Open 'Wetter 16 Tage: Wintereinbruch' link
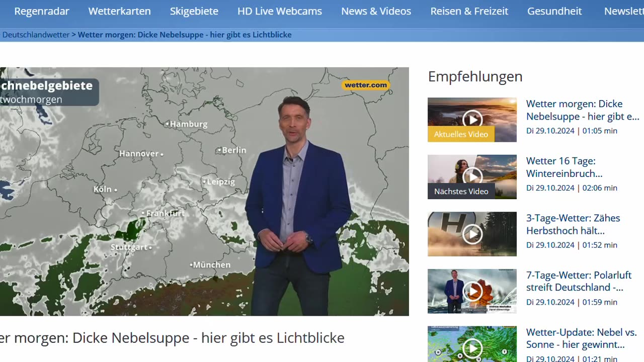Viewport: 644px width, 362px height. pos(565,167)
